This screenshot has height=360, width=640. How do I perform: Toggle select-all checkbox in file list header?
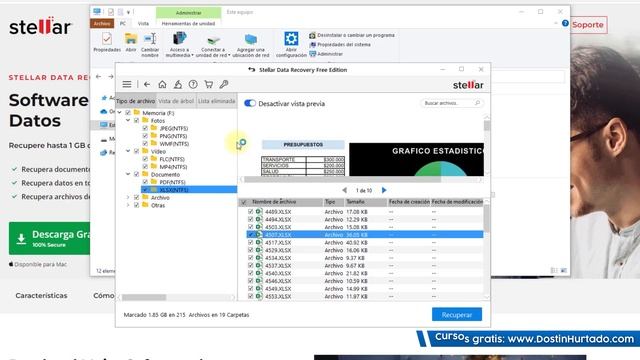click(x=244, y=202)
